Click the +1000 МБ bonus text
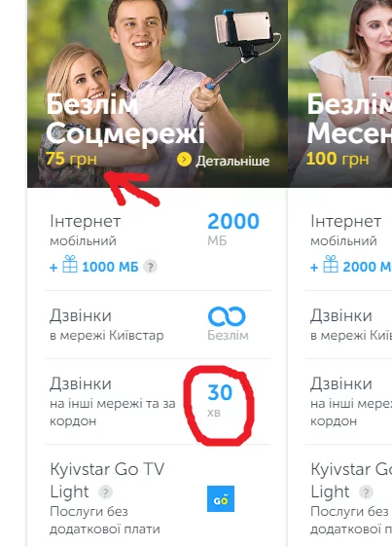Viewport: 392px width, 547px height. pyautogui.click(x=94, y=267)
